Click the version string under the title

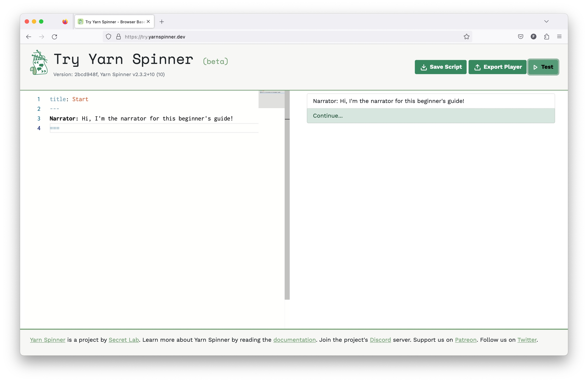click(109, 75)
